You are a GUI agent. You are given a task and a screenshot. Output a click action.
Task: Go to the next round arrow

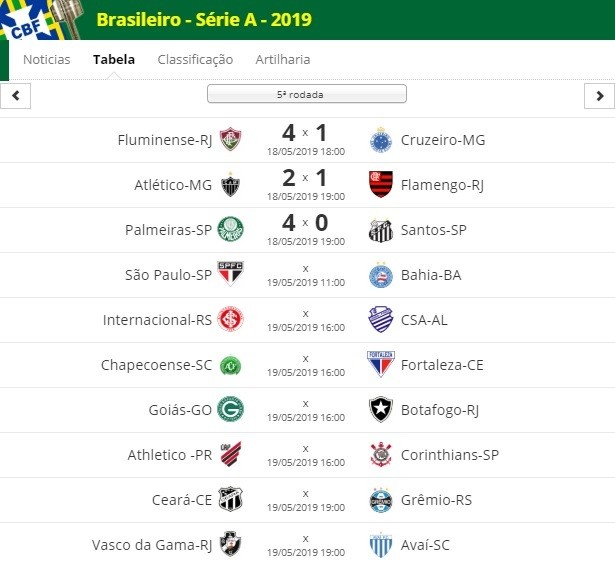tap(599, 95)
